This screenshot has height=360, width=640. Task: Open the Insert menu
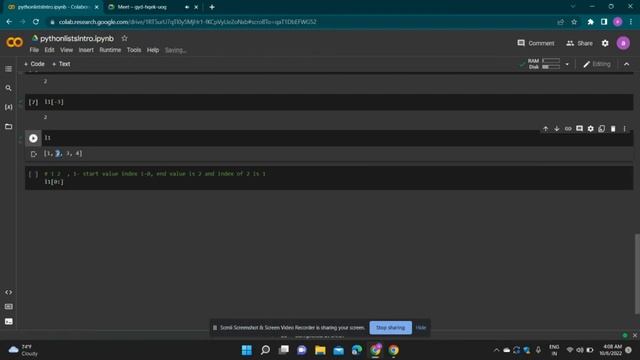coord(86,50)
